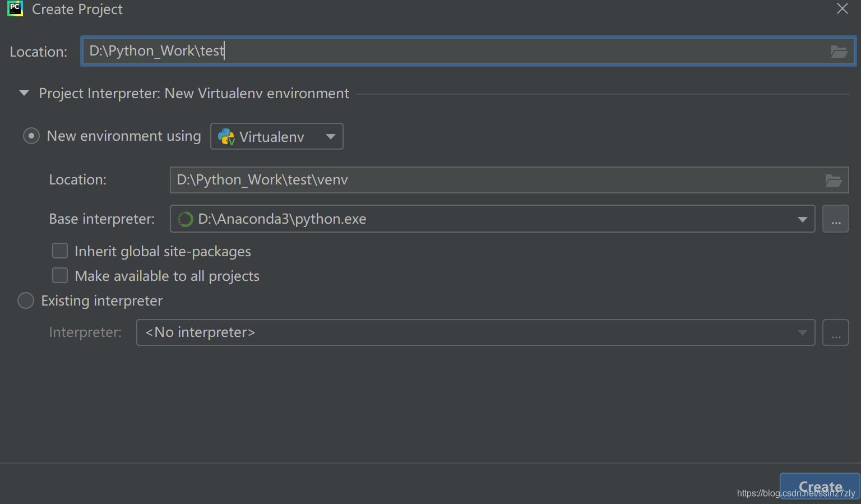Collapse the Project Interpreter section

[24, 93]
